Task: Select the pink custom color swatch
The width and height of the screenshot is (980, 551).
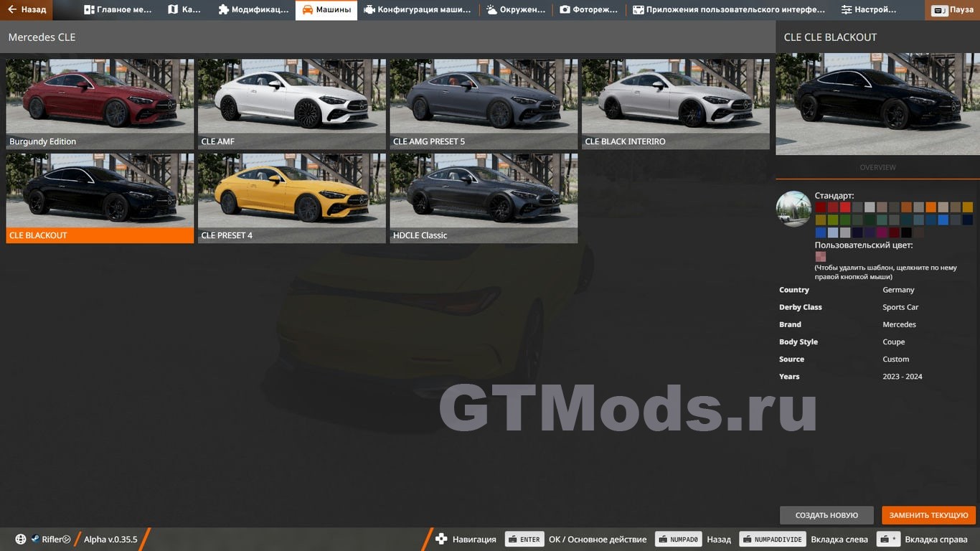Action: pyautogui.click(x=821, y=257)
